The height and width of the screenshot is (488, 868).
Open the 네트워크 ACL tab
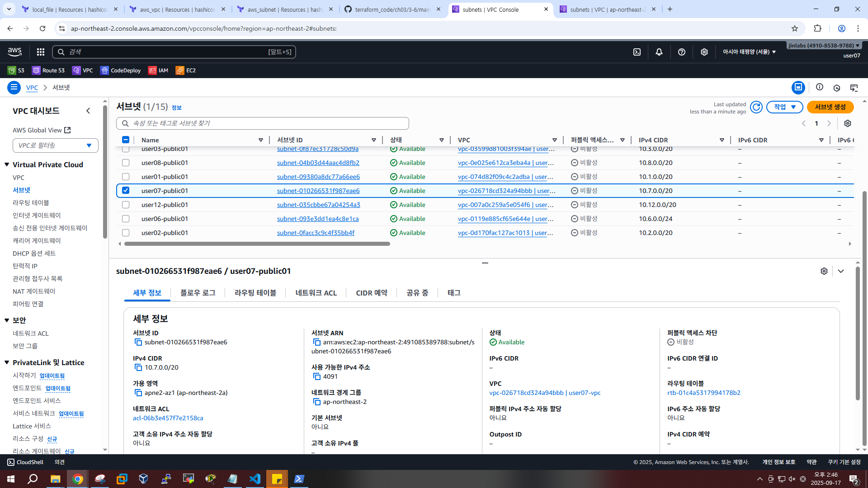click(x=316, y=293)
